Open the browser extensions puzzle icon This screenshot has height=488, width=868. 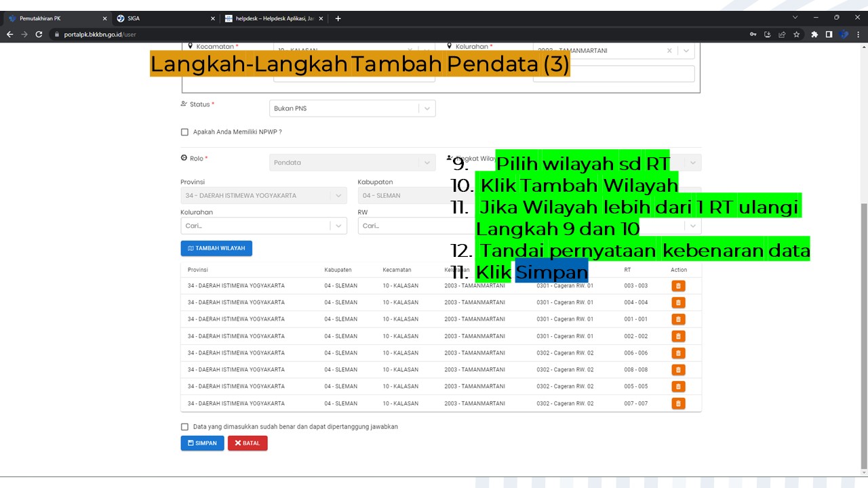point(813,34)
